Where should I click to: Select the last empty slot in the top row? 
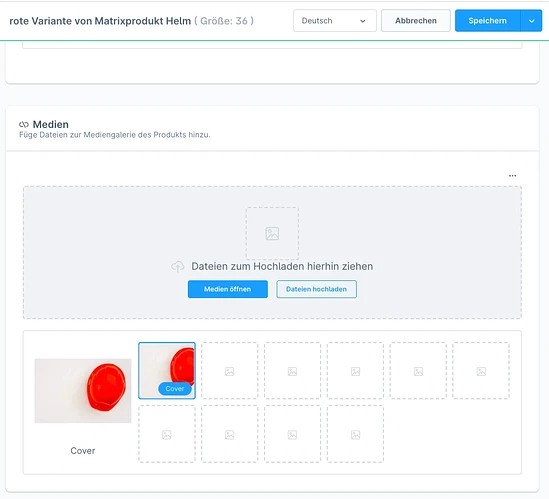coord(481,370)
